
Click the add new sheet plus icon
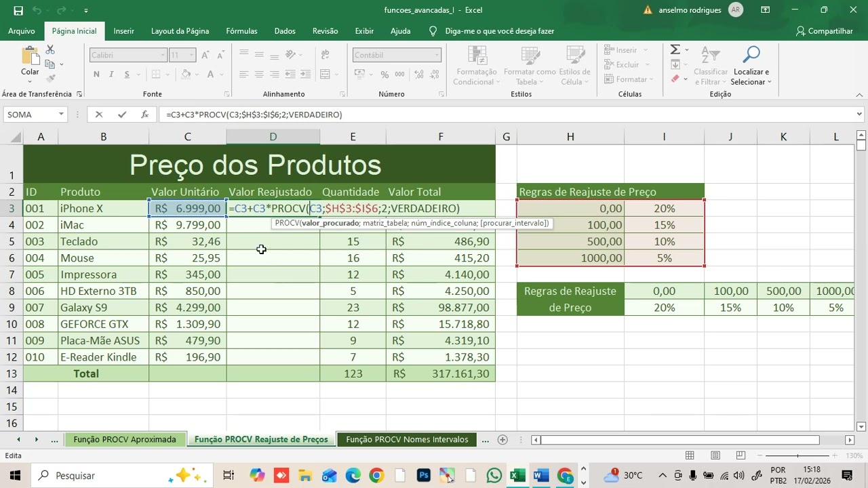coord(502,439)
